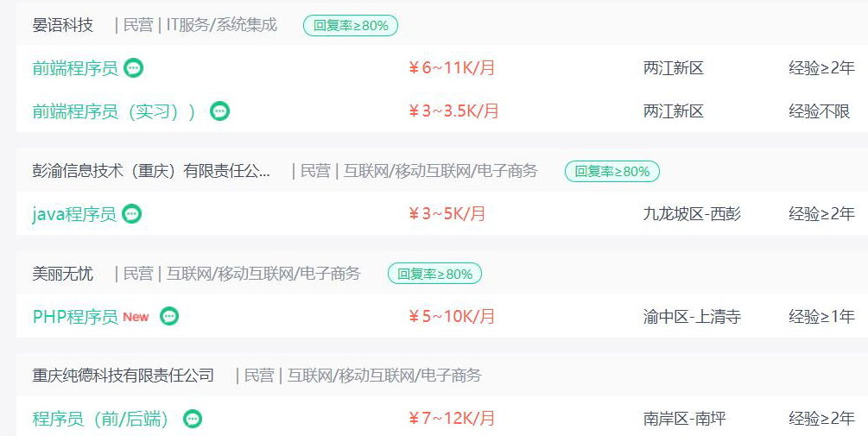Click company name 重庆纯德科技有限责任公司
The width and height of the screenshot is (868, 436).
pos(123,376)
